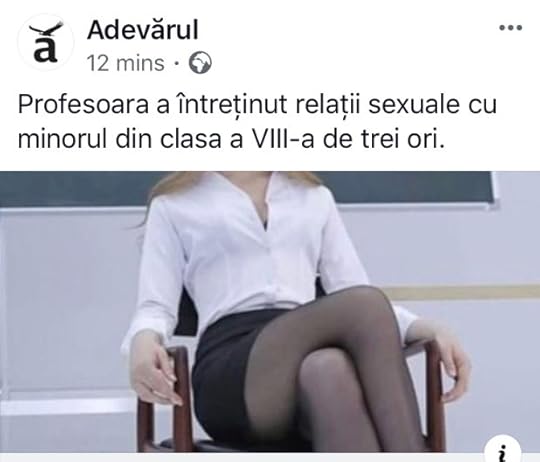Open the article photo thumbnail
This screenshot has width=540, height=462.
pos(270,312)
